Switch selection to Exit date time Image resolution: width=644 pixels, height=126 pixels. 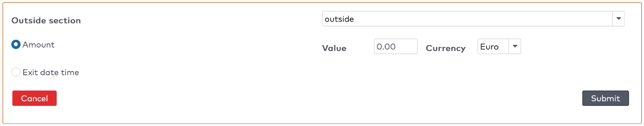(x=16, y=72)
